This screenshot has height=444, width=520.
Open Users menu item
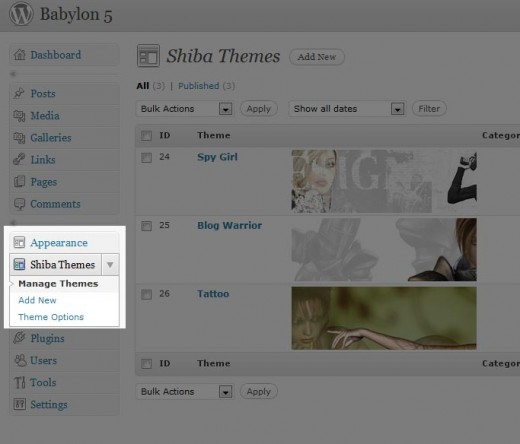click(44, 360)
